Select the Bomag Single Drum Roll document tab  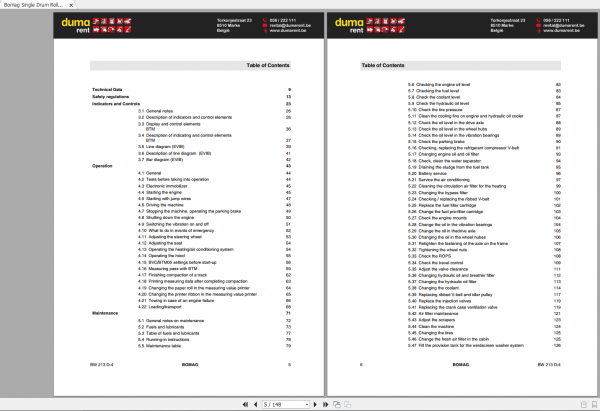point(34,5)
